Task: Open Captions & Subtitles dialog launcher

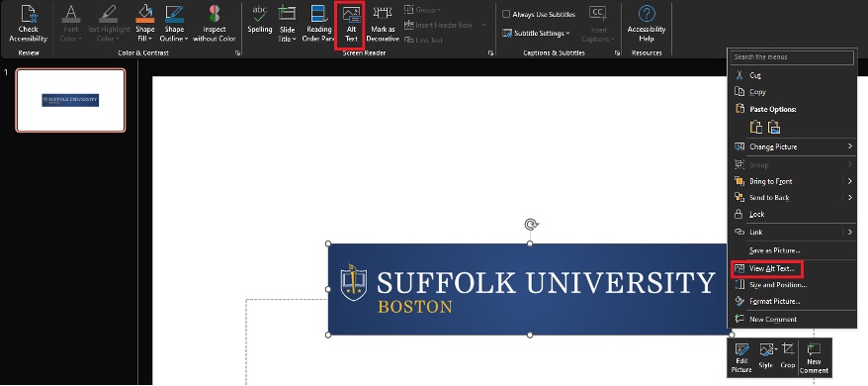Action: click(617, 53)
